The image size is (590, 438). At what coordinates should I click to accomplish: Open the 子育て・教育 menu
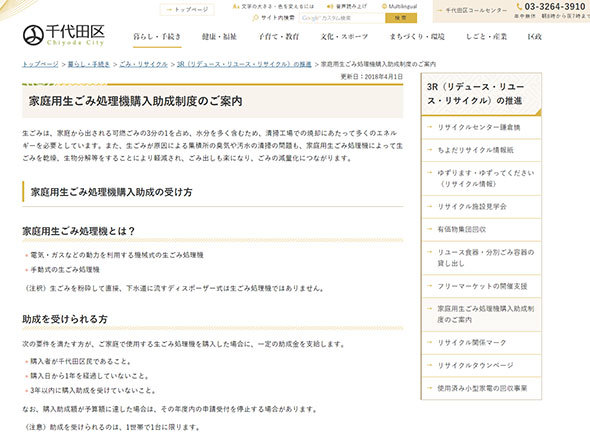279,36
